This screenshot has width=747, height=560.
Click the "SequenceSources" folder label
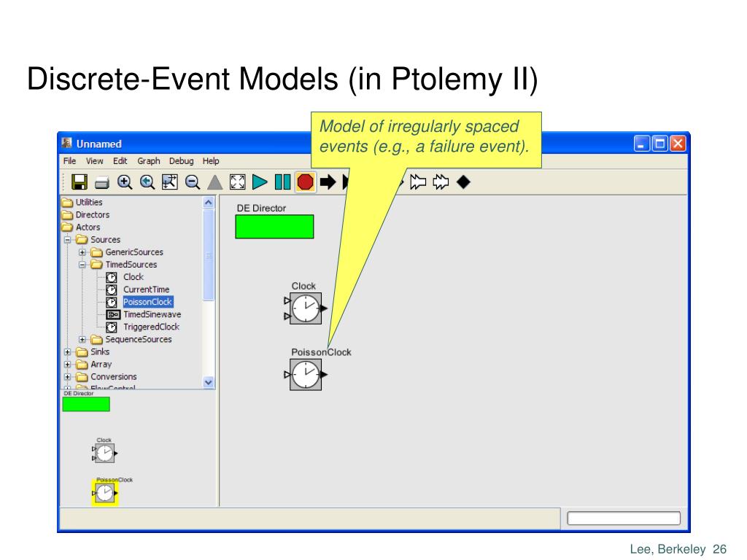(x=139, y=340)
